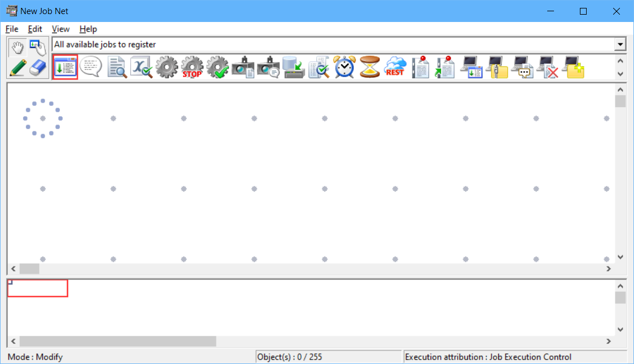This screenshot has height=364, width=634.
Task: Click the lower pane horizontal scrollbar thumb
Action: 118,341
